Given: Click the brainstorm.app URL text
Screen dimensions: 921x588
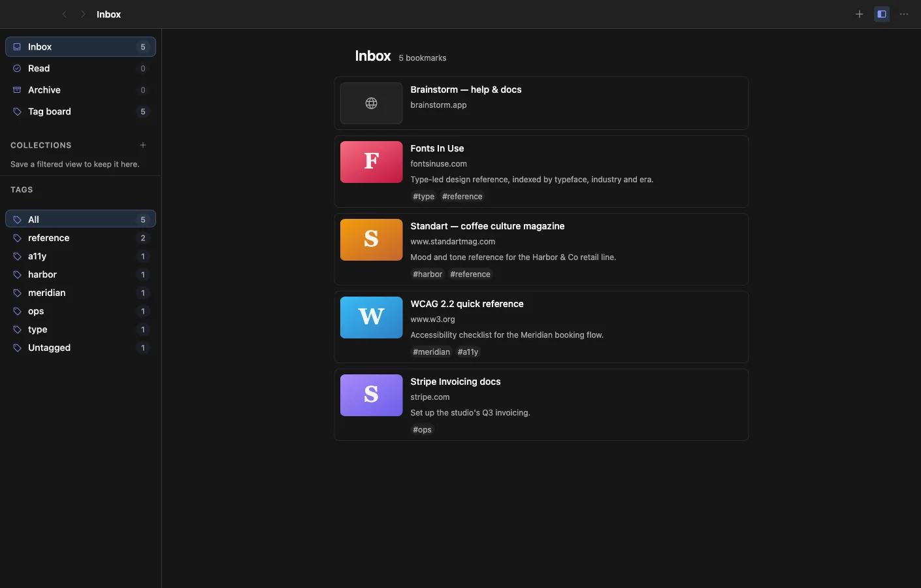Looking at the screenshot, I should (x=438, y=105).
